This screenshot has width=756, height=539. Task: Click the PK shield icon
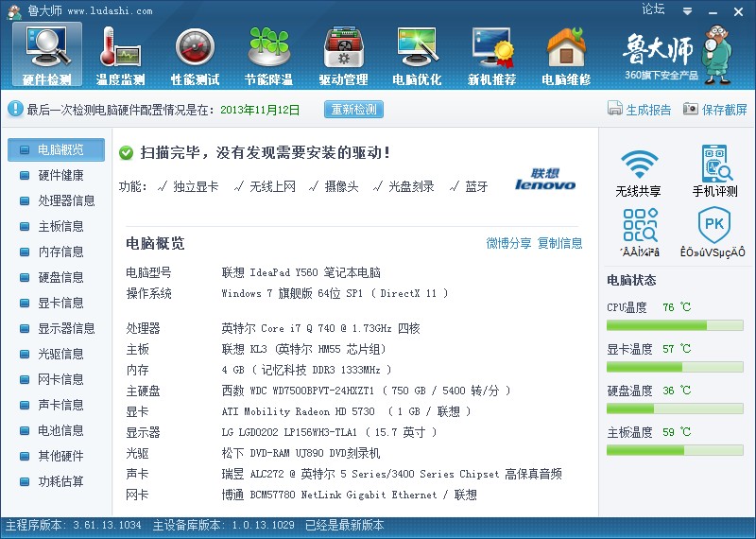click(x=714, y=232)
